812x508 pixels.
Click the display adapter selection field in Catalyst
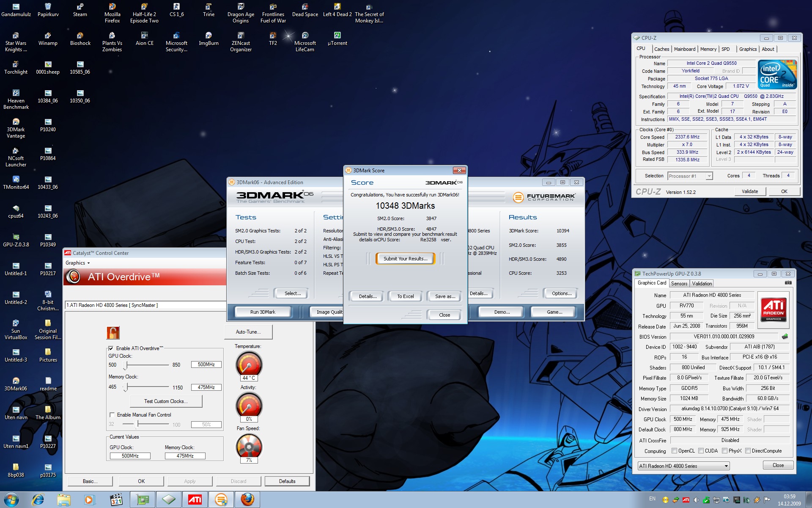click(145, 305)
